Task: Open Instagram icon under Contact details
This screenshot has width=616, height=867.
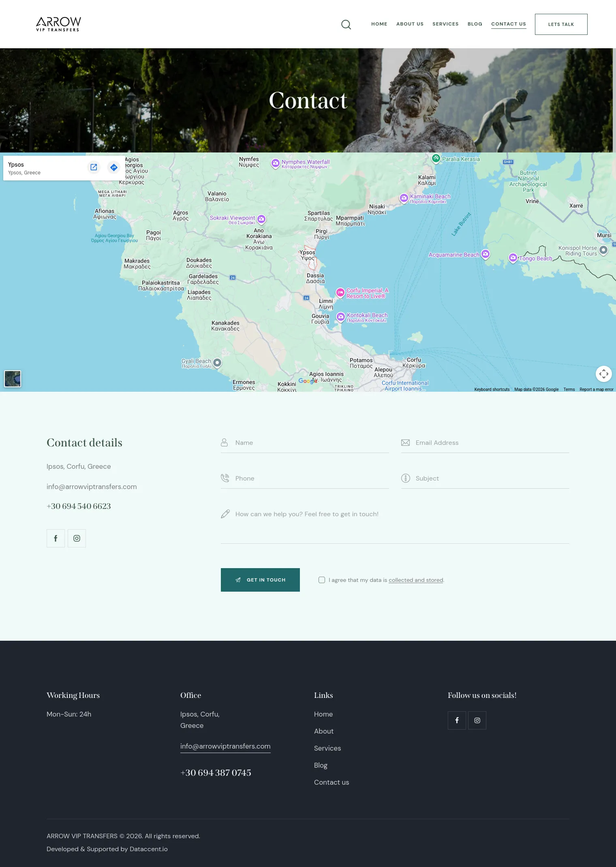Action: coord(77,539)
